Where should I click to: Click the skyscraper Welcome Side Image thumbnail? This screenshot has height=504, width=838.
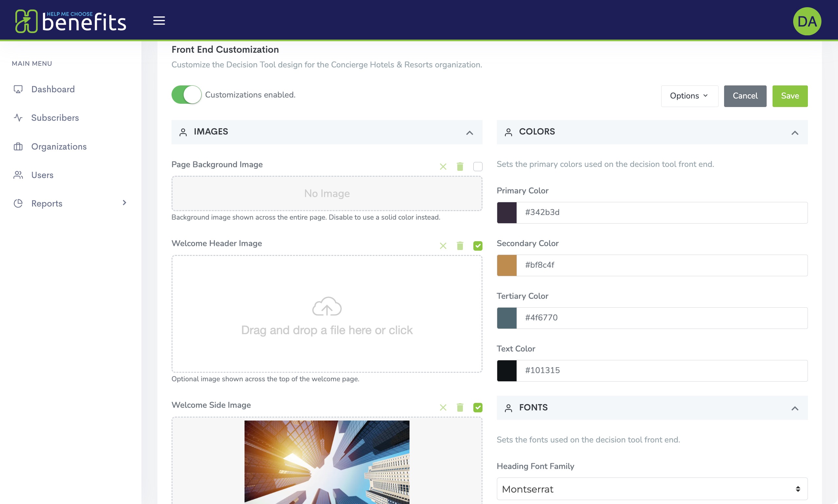pos(327,462)
